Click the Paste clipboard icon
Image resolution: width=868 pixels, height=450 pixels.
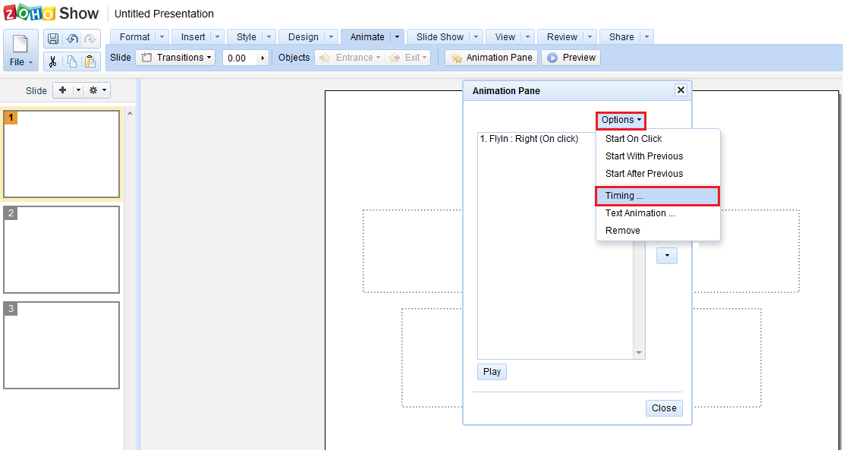[x=90, y=61]
